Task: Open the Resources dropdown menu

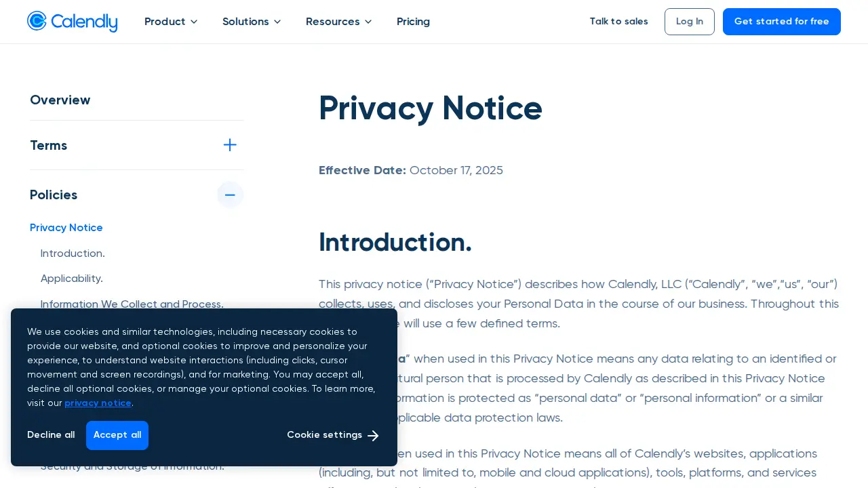Action: [x=339, y=22]
